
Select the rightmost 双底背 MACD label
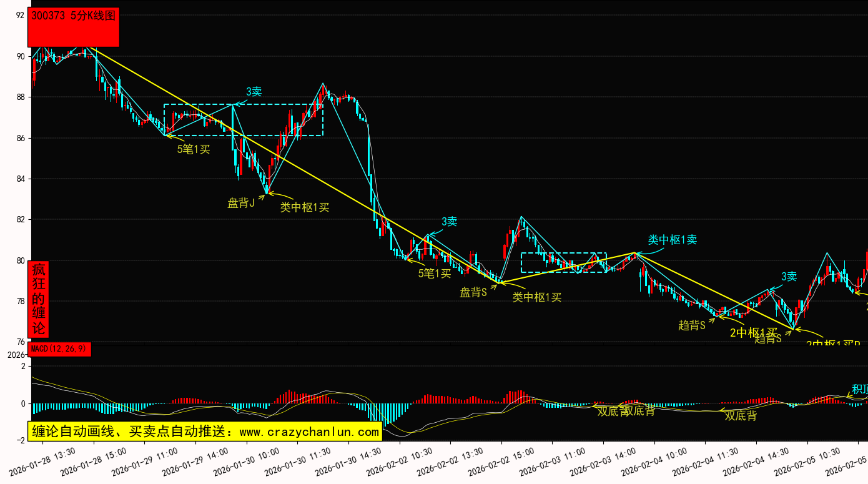741,415
